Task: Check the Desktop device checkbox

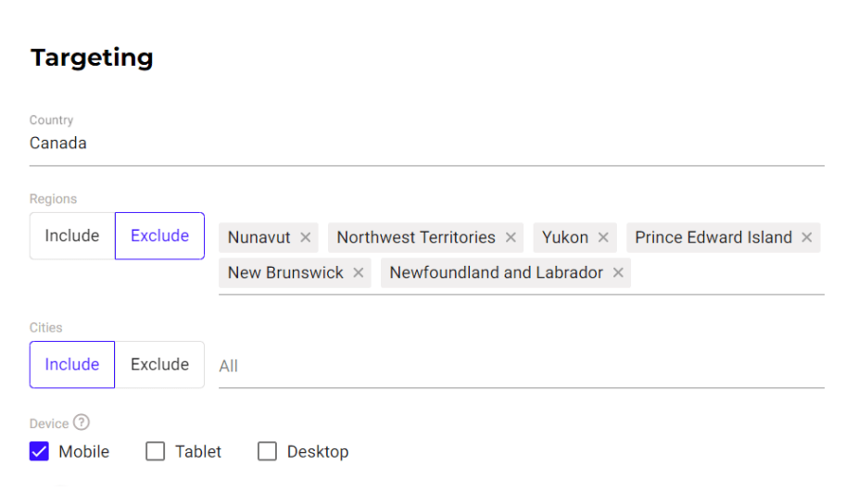Action: coord(267,451)
